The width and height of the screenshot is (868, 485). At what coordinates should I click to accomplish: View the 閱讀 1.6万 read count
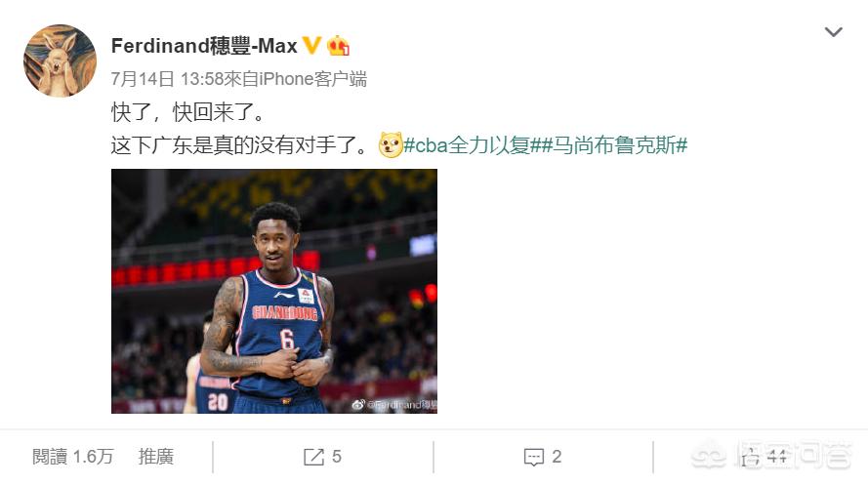point(72,457)
